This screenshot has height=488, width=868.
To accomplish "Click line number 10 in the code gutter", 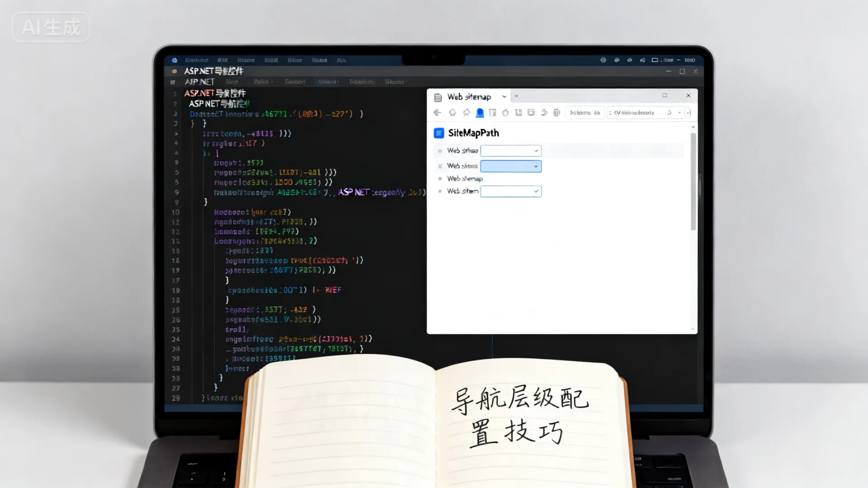I will [x=175, y=212].
